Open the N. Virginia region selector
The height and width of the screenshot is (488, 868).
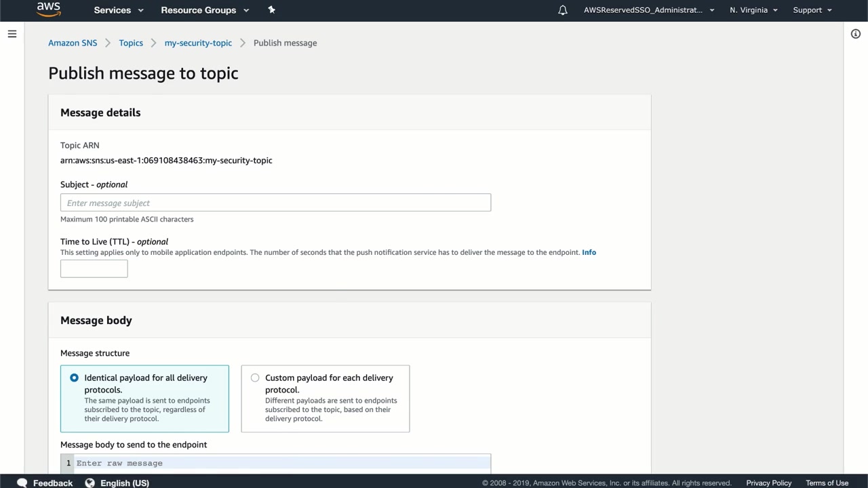tap(753, 10)
